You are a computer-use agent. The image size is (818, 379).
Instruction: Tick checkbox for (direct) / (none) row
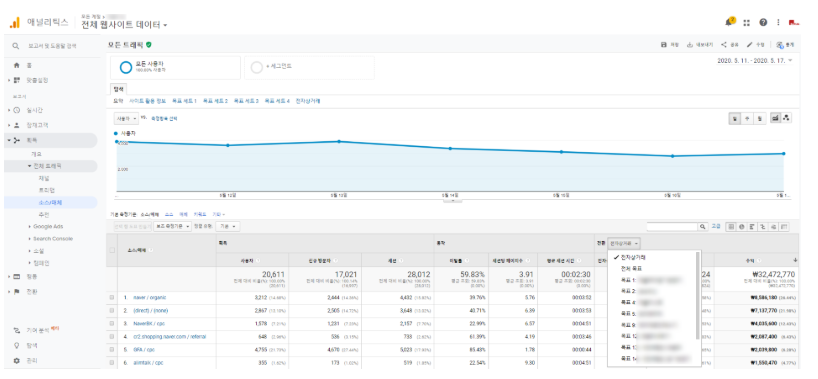click(112, 311)
